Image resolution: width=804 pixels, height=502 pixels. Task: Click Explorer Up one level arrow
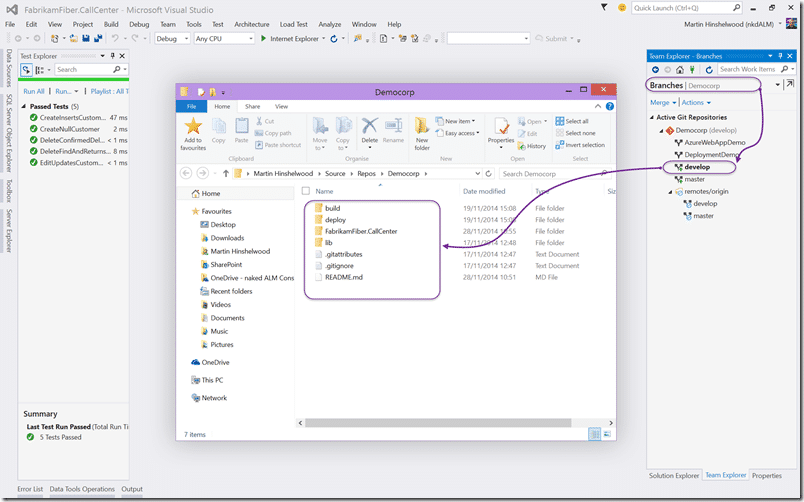point(226,173)
